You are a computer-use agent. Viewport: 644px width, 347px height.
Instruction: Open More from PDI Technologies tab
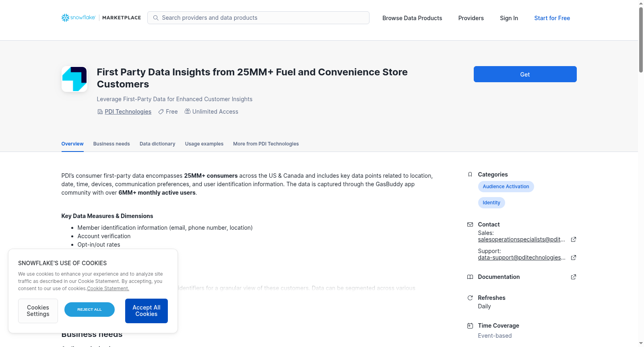pyautogui.click(x=266, y=144)
